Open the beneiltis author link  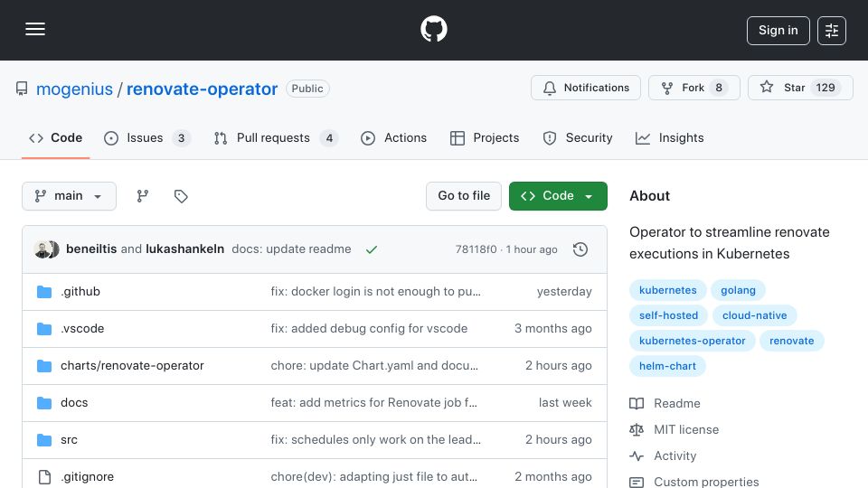(91, 249)
